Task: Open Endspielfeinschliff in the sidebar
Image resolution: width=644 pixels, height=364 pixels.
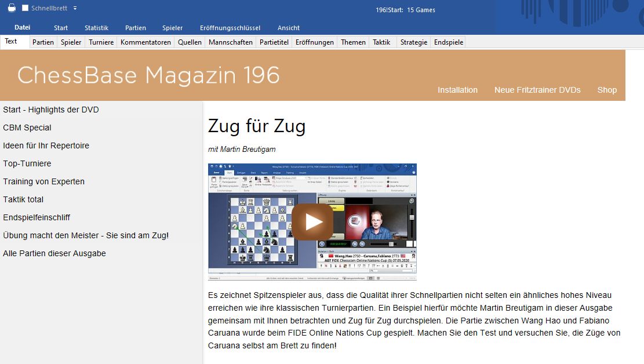Action: click(x=37, y=217)
